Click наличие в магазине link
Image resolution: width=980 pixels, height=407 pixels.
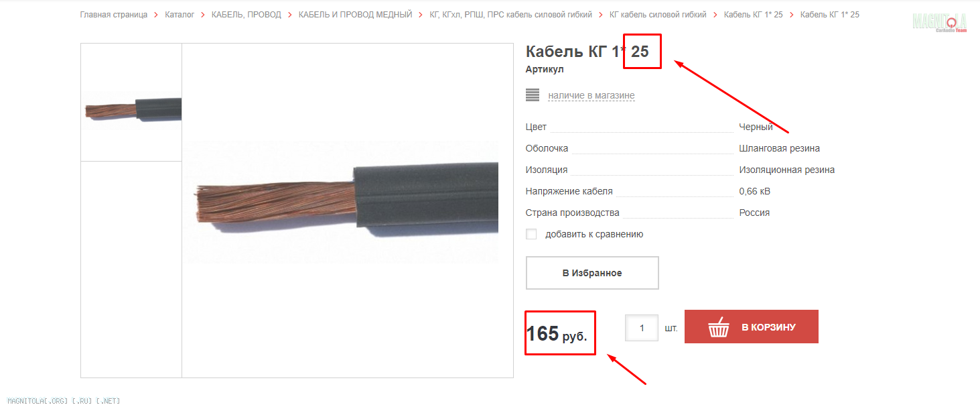(591, 96)
